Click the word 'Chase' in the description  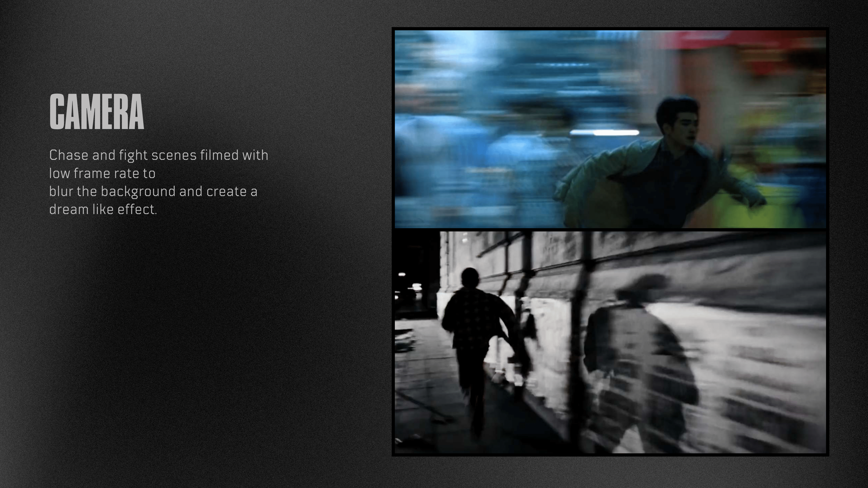(69, 155)
